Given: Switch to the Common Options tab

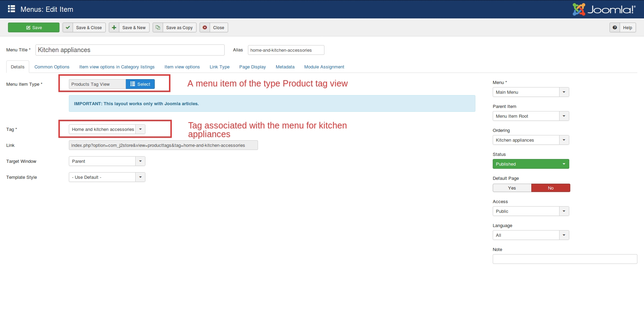Looking at the screenshot, I should 52,67.
